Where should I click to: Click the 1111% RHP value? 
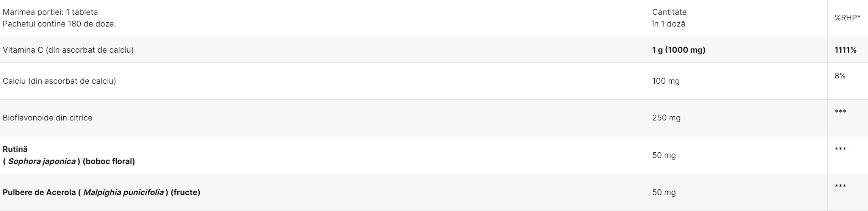point(846,50)
